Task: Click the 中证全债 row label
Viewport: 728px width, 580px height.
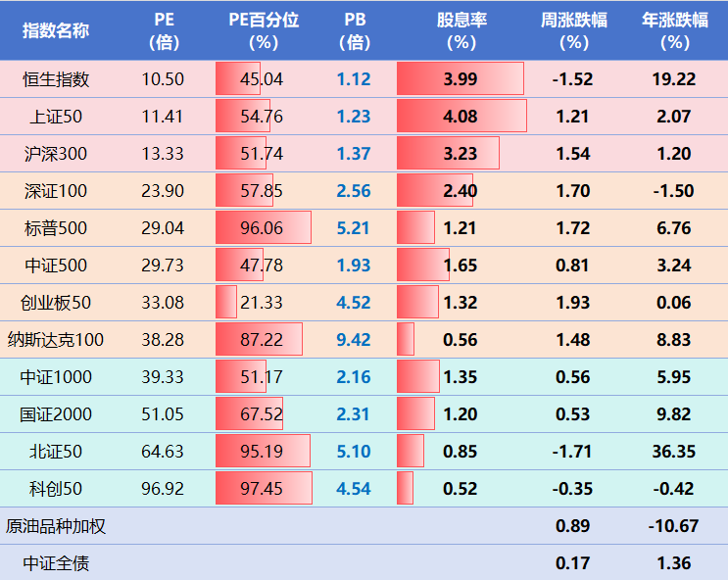Action: [x=56, y=563]
